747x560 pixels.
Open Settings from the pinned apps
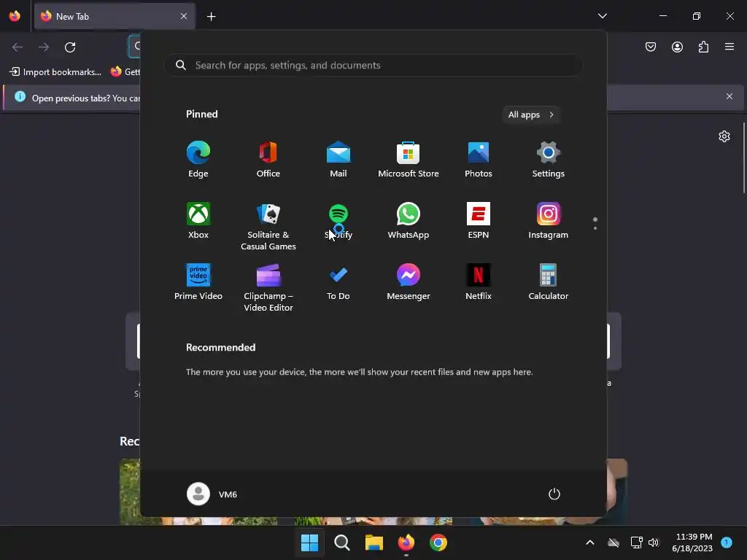coord(549,160)
